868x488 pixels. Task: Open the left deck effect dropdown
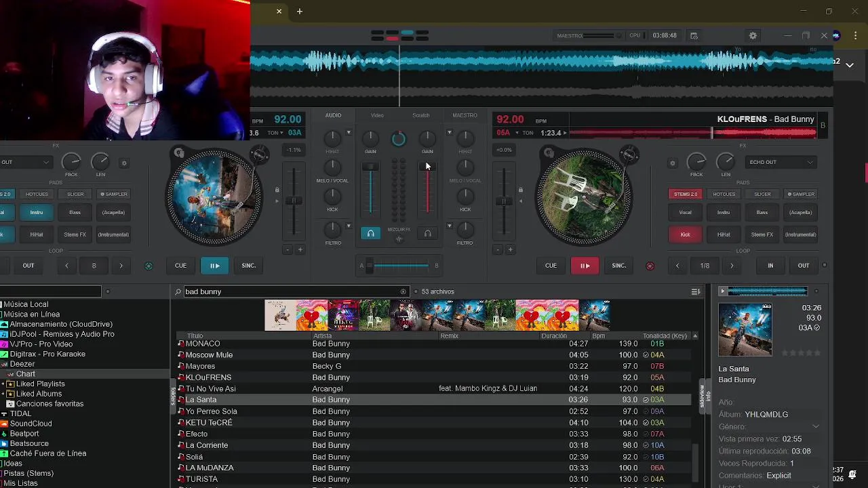(x=26, y=163)
